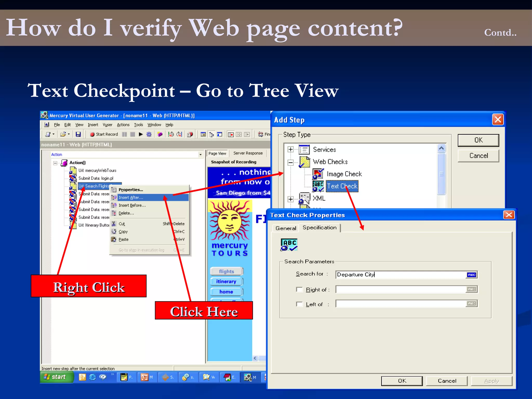This screenshot has width=532, height=399.
Task: Open the Action selector dropdown
Action: tap(200, 155)
